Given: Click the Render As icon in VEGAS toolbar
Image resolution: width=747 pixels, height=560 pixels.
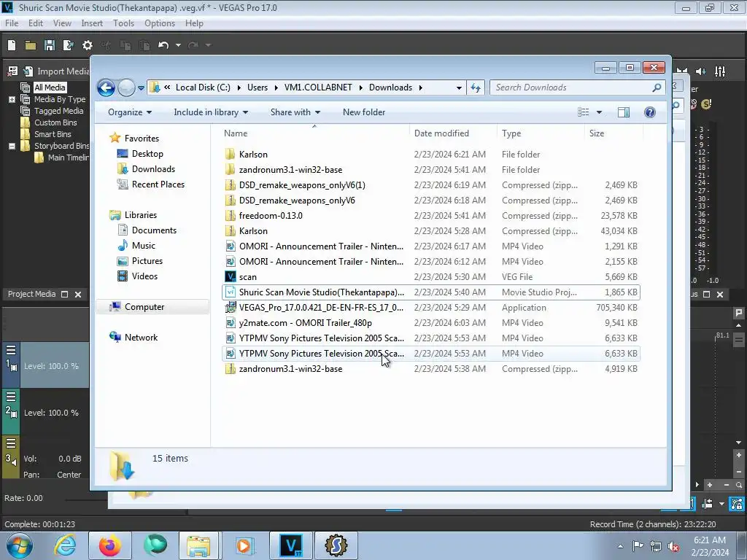Looking at the screenshot, I should coord(68,45).
